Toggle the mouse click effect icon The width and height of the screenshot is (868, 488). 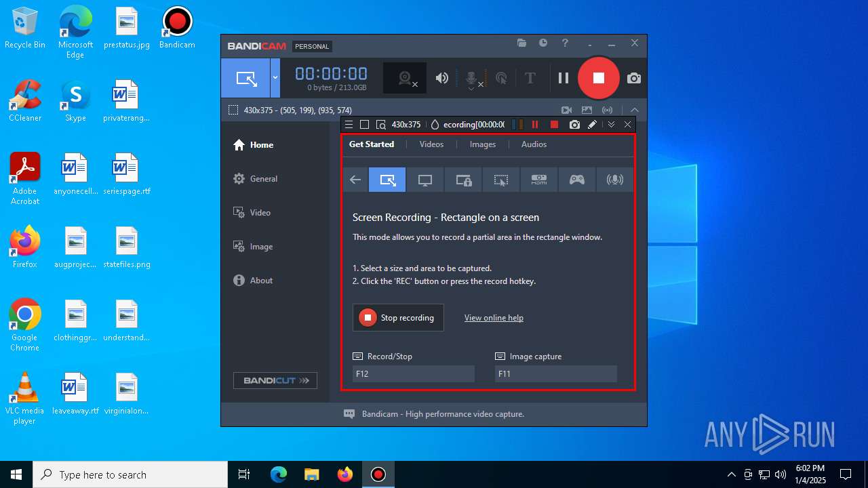tap(501, 78)
